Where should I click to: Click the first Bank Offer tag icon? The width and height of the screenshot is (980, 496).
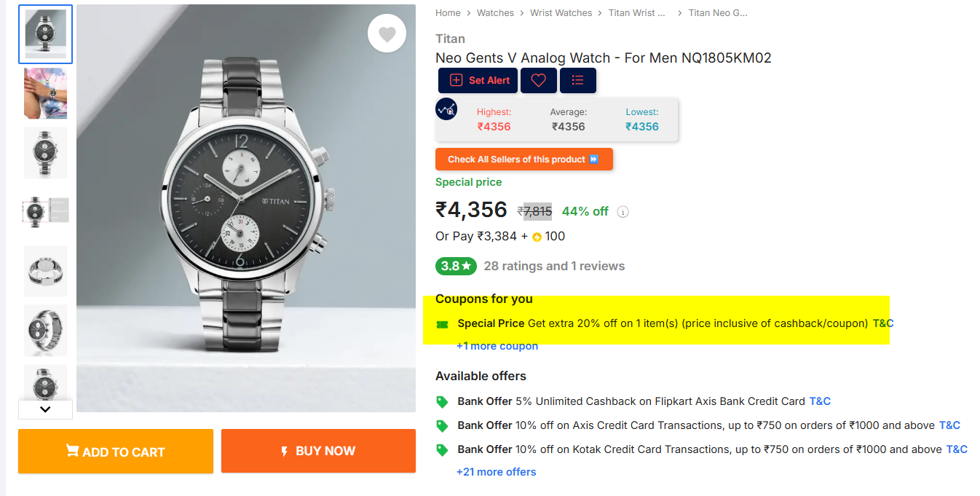coord(442,401)
